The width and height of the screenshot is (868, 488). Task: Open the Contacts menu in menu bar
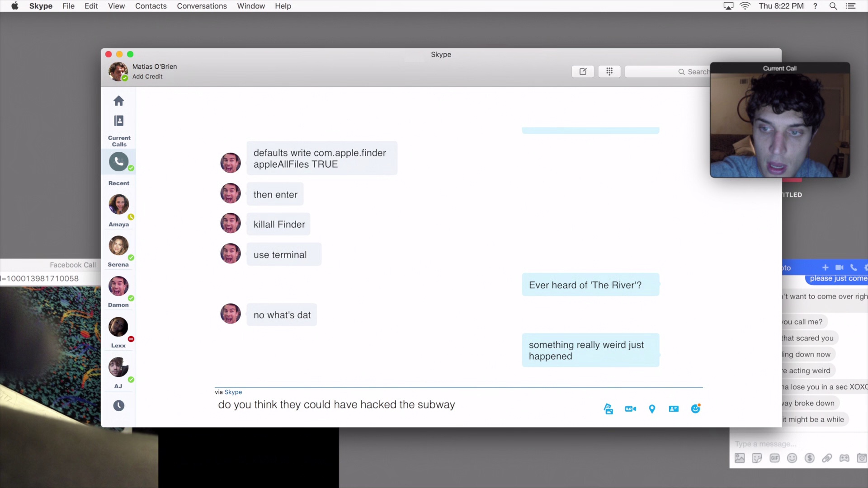151,6
